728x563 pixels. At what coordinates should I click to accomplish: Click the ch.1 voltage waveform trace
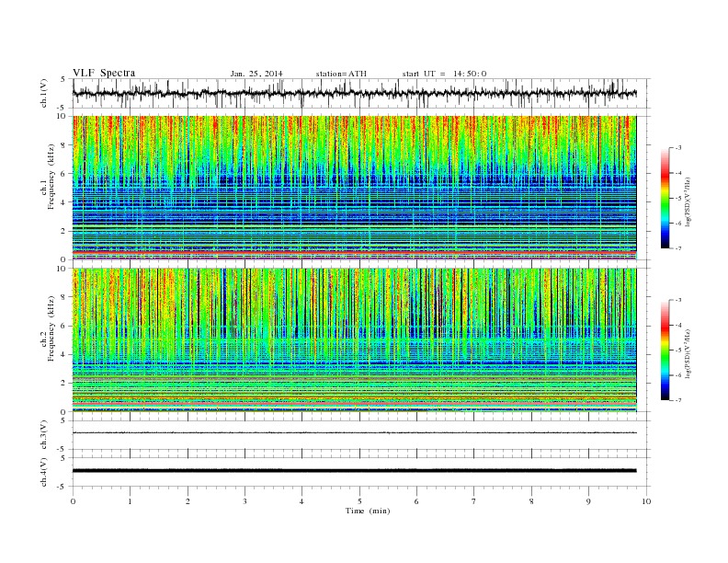355,94
